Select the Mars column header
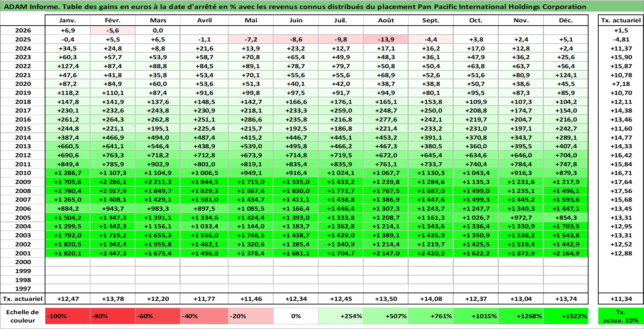This screenshot has width=644, height=329. tap(158, 21)
